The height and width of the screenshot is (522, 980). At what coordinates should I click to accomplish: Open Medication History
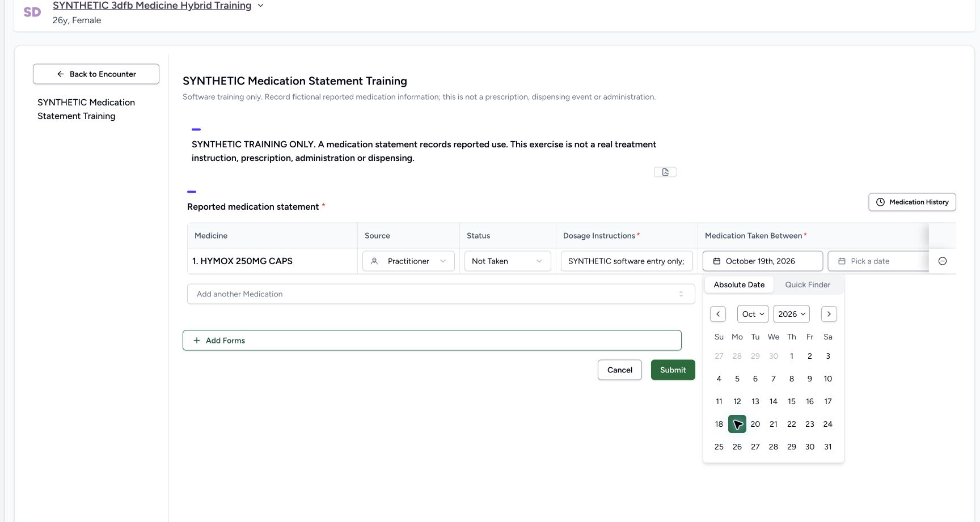[912, 202]
